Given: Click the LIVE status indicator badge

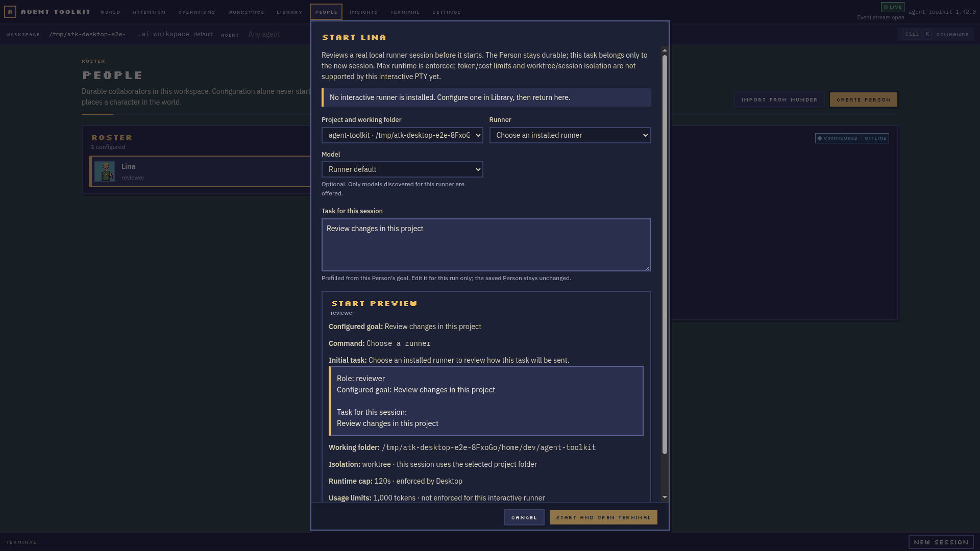Looking at the screenshot, I should tap(892, 7).
